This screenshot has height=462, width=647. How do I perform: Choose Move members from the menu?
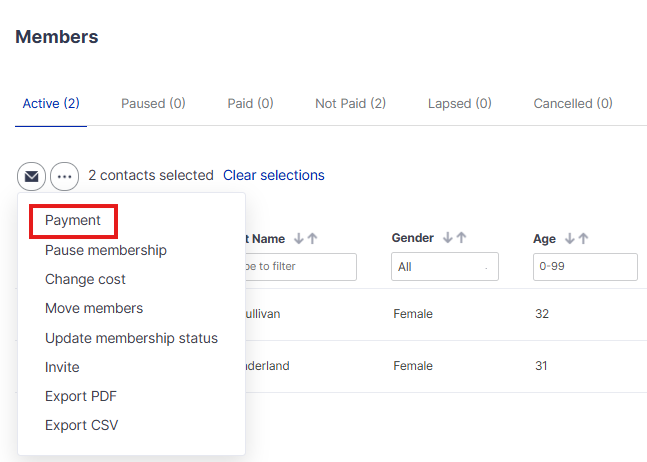(94, 308)
